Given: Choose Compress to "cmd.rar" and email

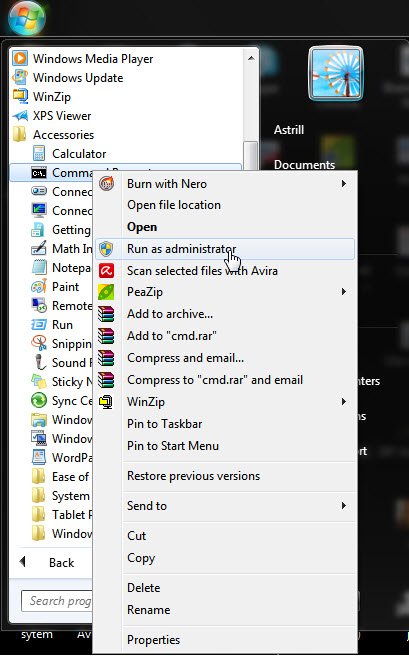Looking at the screenshot, I should coord(215,380).
